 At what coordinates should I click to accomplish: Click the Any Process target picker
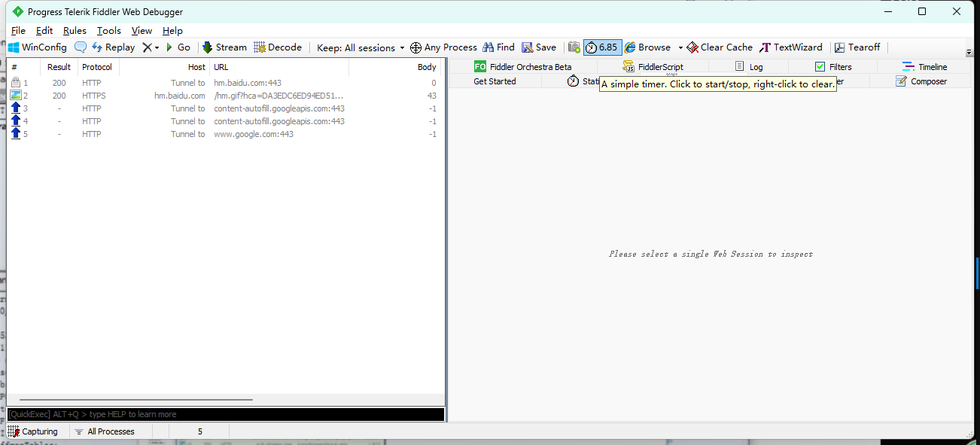coord(443,47)
